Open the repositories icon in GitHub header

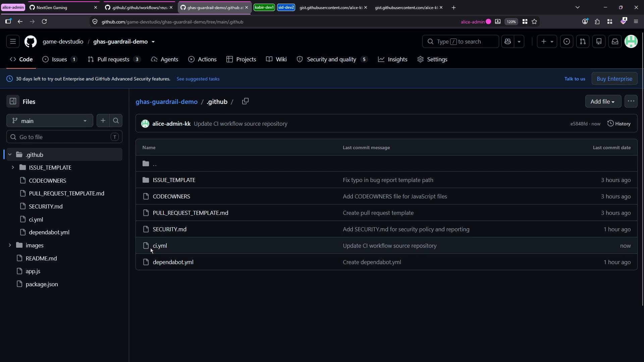[599, 42]
